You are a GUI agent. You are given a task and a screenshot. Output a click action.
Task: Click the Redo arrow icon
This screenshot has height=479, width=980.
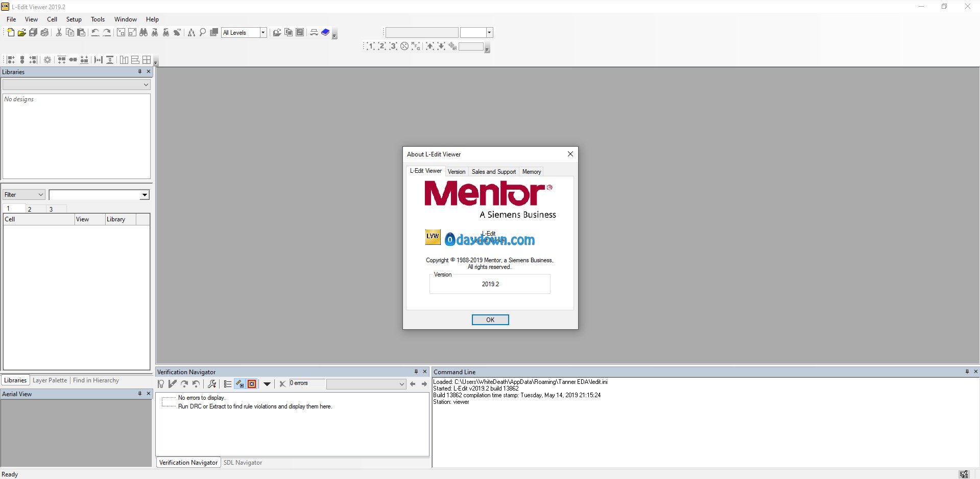[107, 32]
